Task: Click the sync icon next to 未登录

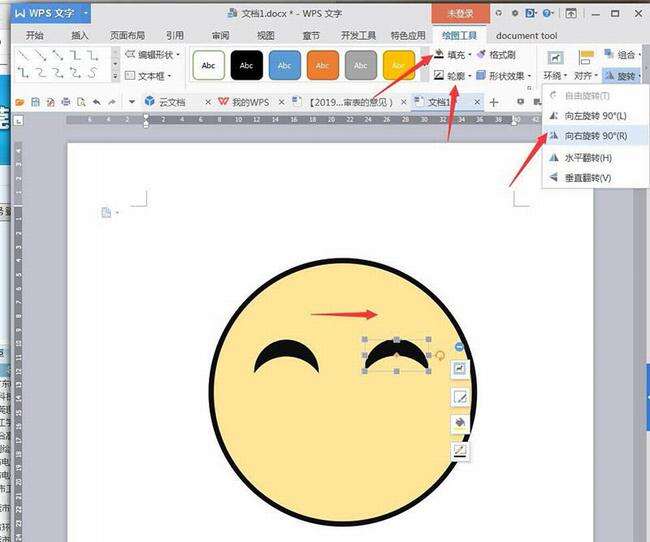Action: click(x=499, y=13)
